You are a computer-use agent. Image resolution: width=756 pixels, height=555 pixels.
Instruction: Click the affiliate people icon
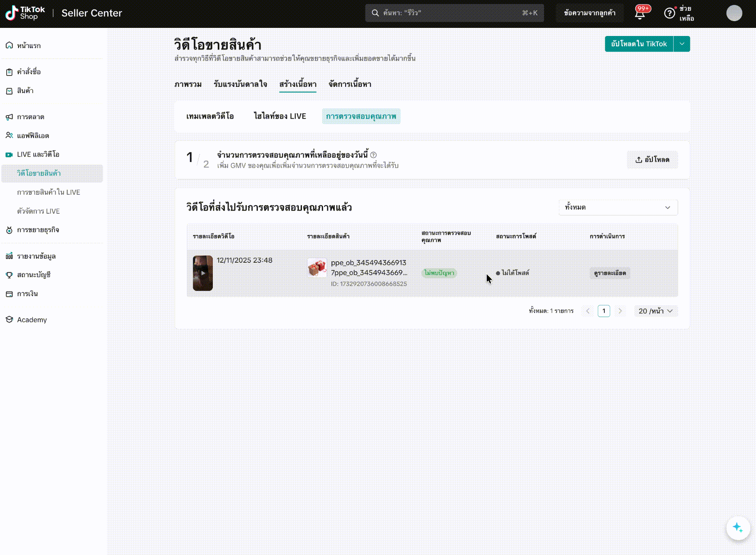point(9,135)
